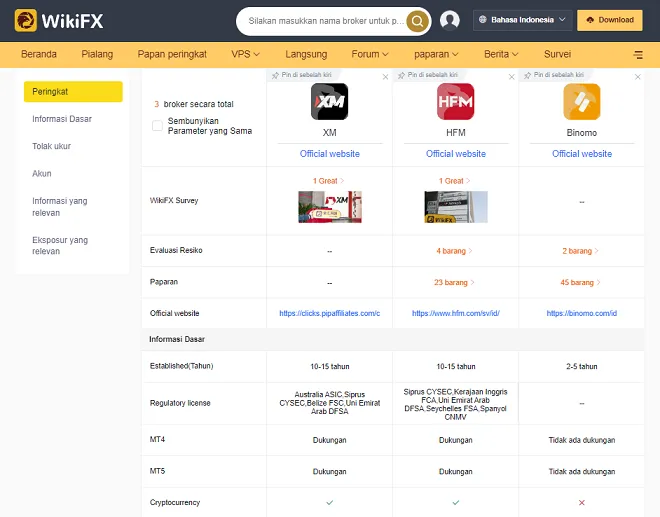Screen dimensions: 660x517
Task: Click the Binomo broker logo
Action: coord(582,101)
